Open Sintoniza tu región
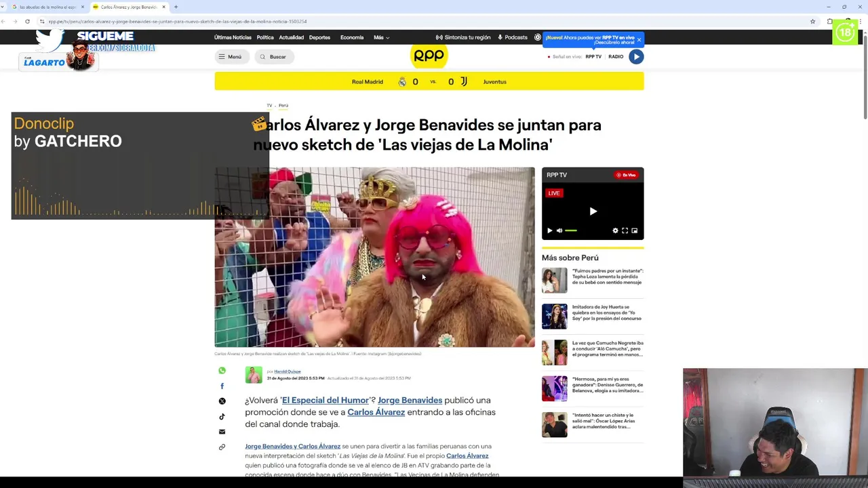 pyautogui.click(x=463, y=37)
